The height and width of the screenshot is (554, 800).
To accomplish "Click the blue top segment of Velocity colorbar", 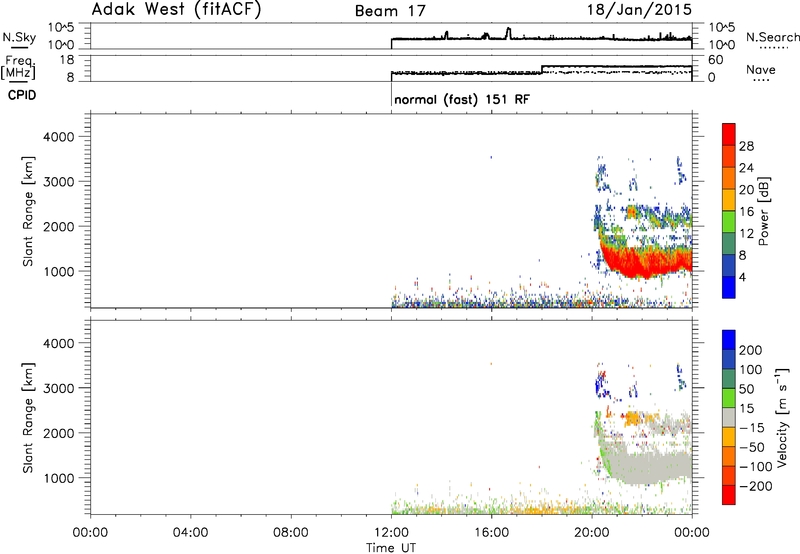I will click(729, 340).
